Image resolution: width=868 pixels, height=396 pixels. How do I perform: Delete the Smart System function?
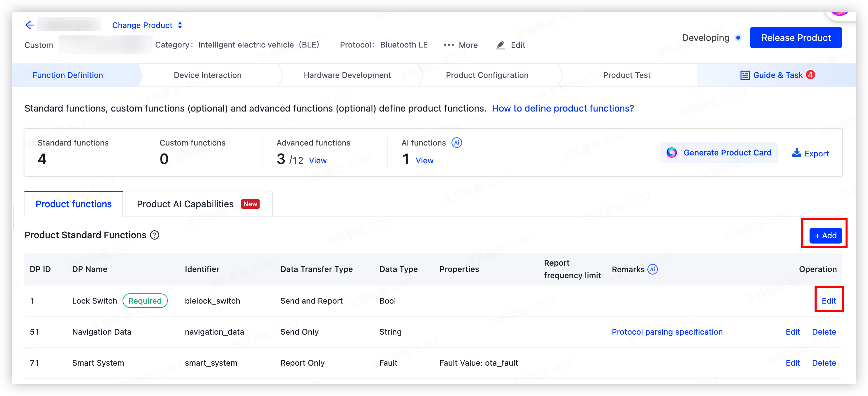click(824, 363)
